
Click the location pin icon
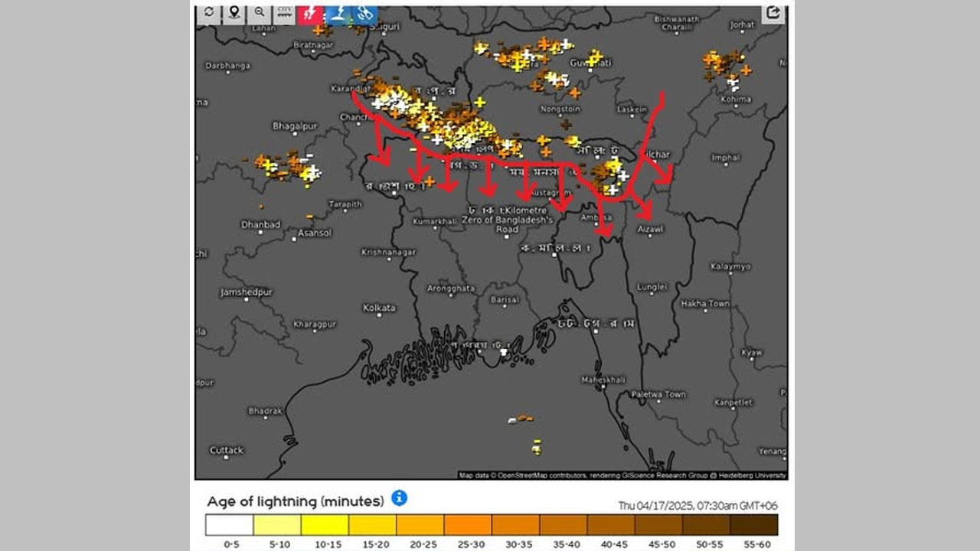234,13
